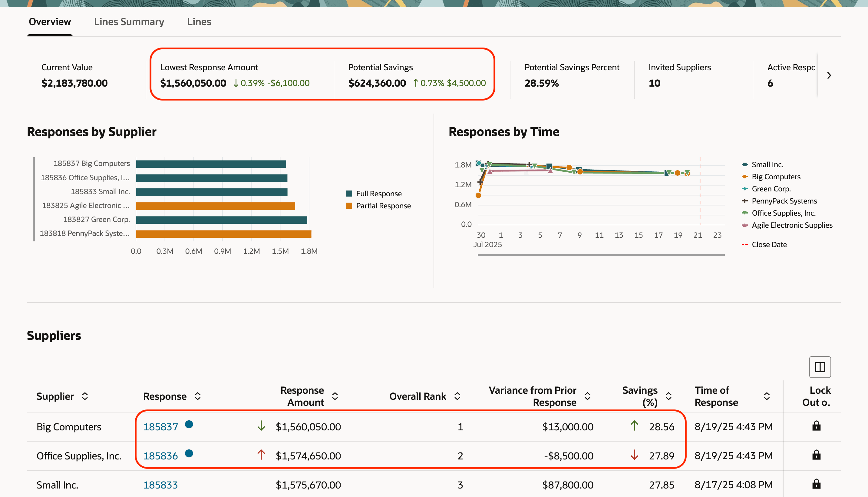Hide Big Computers series in legend

click(776, 177)
